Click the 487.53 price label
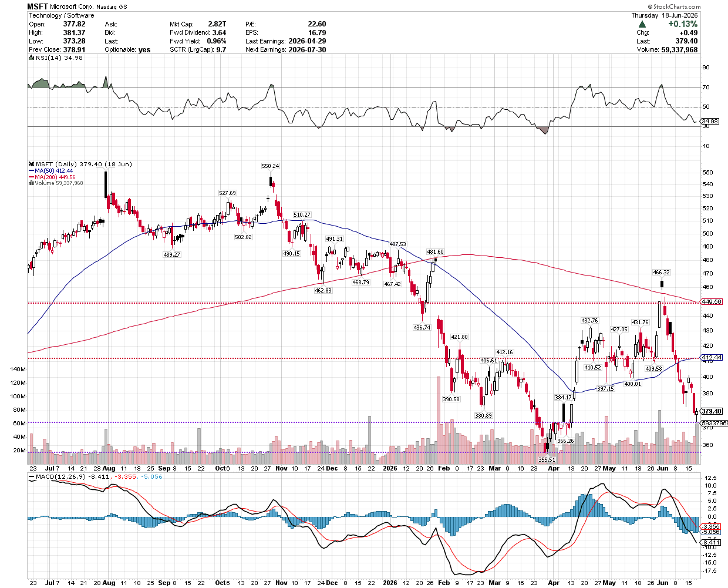Screen dimensions: 728x588 (x=397, y=244)
